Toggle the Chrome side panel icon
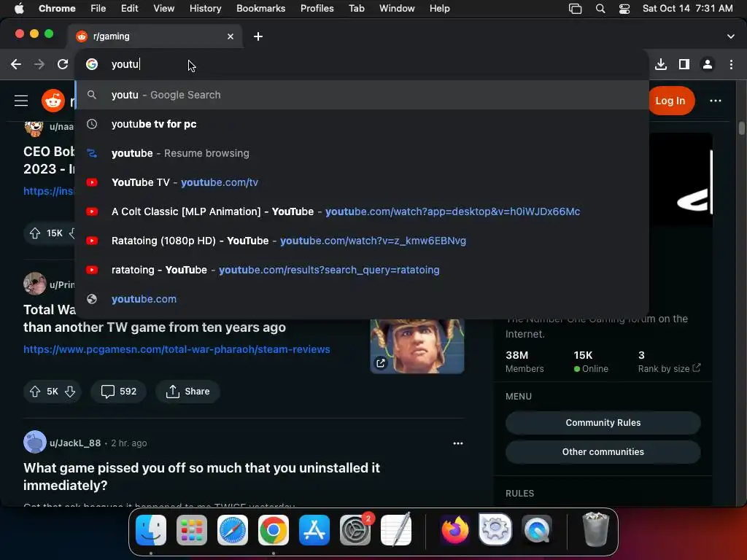Viewport: 747px width, 560px height. [x=684, y=64]
